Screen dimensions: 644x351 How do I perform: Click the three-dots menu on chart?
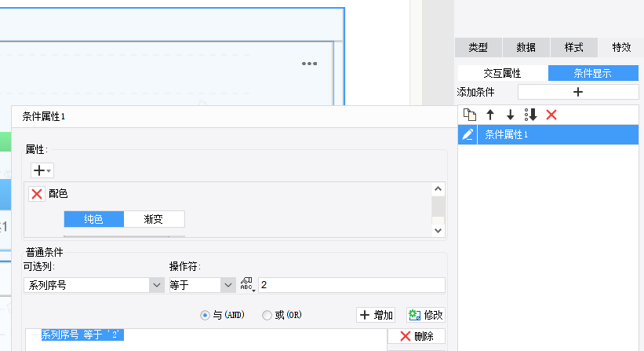point(309,64)
